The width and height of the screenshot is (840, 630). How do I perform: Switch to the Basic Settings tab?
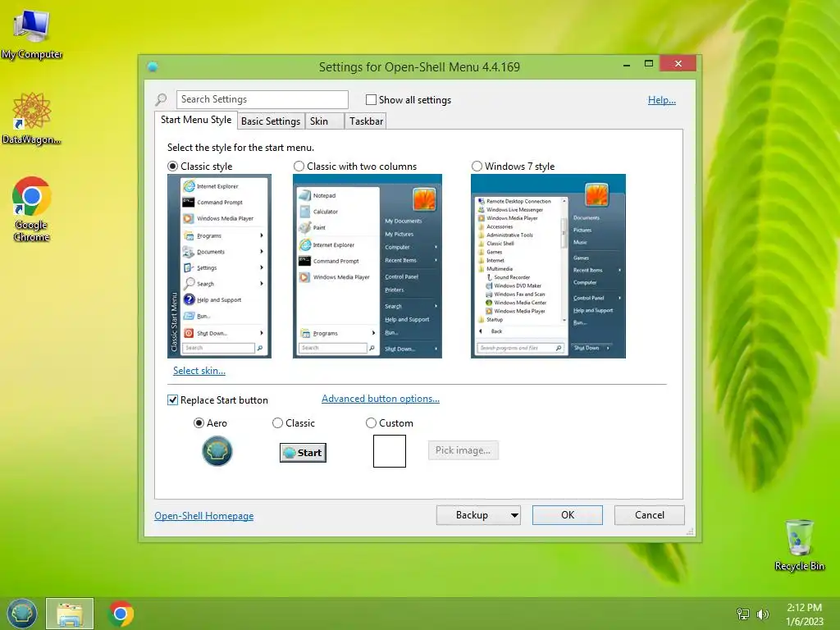click(271, 121)
